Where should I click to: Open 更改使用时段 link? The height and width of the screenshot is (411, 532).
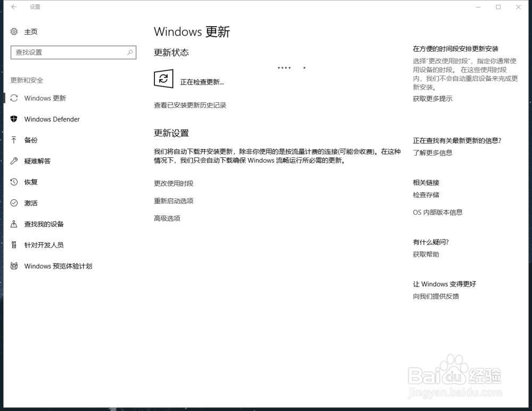(x=174, y=183)
